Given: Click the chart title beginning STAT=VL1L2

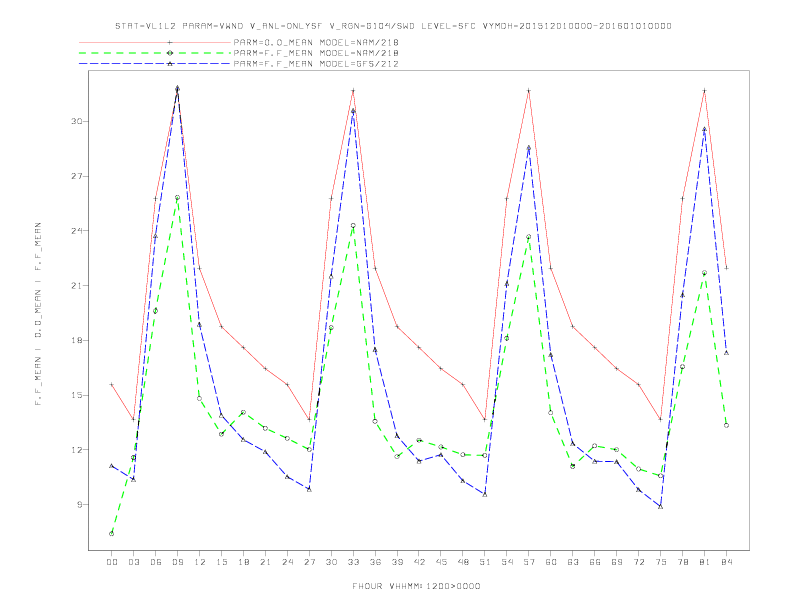Looking at the screenshot, I should pos(393,26).
